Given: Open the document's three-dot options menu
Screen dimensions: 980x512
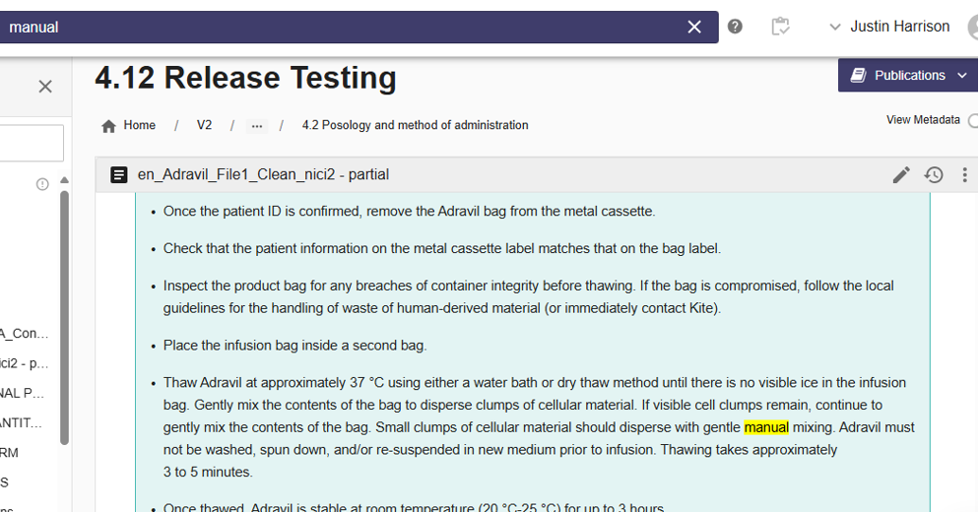Looking at the screenshot, I should click(964, 174).
